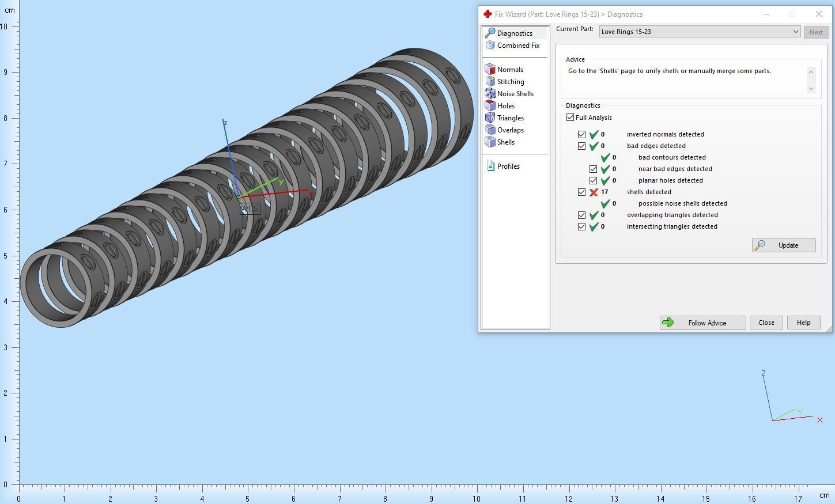
Task: Click the Close button in Fix Wizard
Action: (766, 323)
